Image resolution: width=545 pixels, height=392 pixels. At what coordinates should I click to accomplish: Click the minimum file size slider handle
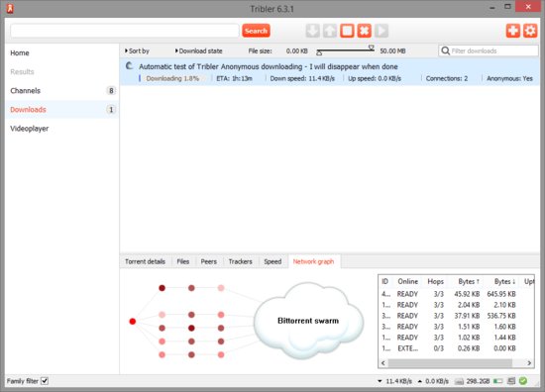pos(319,53)
